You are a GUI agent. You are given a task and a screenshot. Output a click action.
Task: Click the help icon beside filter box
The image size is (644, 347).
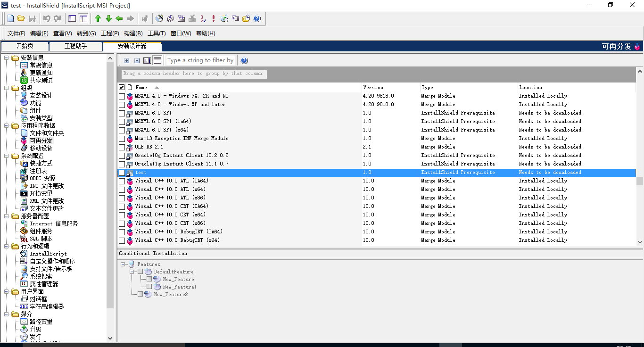(244, 60)
